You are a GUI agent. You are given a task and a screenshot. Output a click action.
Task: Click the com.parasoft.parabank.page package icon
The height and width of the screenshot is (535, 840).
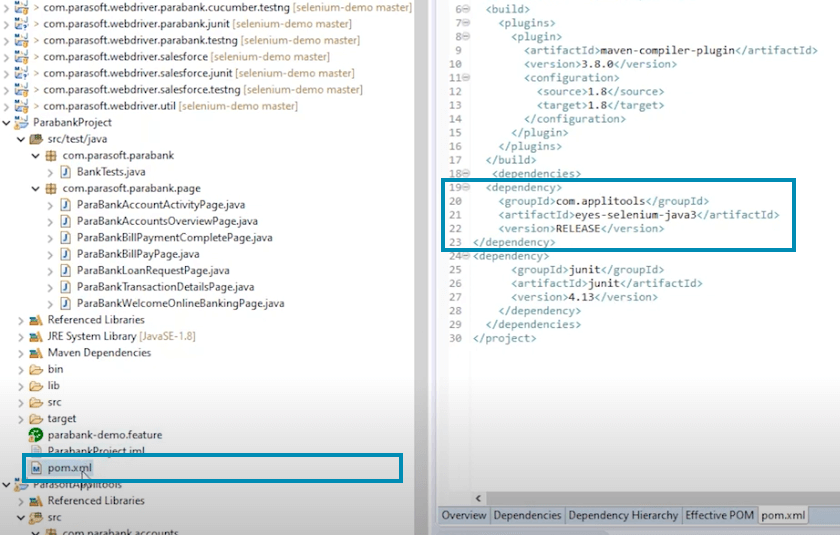tap(52, 188)
